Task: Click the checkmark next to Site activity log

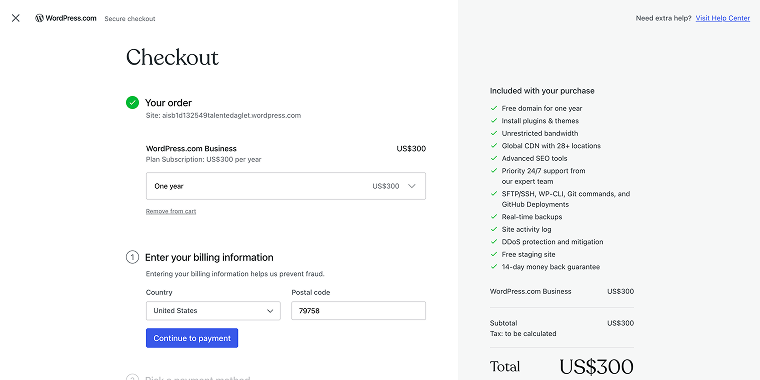Action: 494,229
